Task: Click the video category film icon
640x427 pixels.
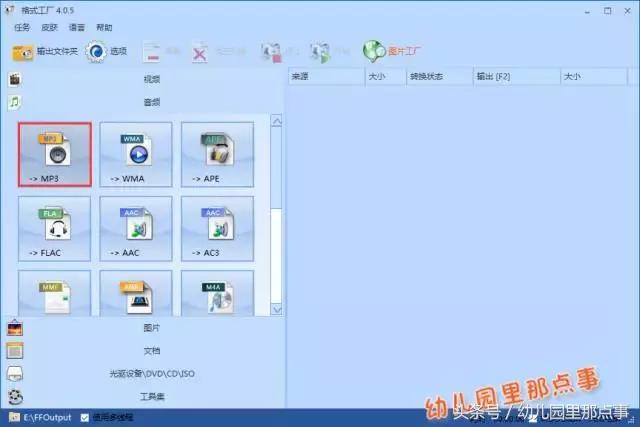Action: [15, 79]
